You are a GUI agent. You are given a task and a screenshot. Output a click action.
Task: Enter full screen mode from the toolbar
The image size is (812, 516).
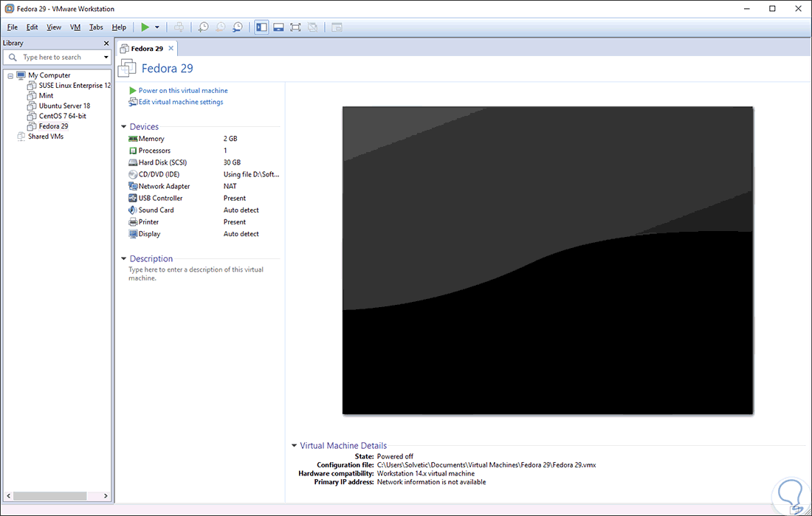pos(295,27)
